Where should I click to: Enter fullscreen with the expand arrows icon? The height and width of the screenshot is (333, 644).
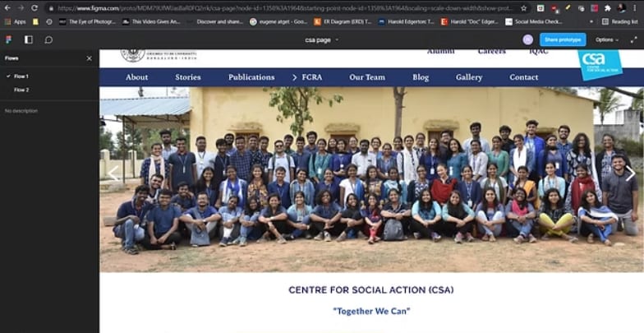click(x=633, y=39)
